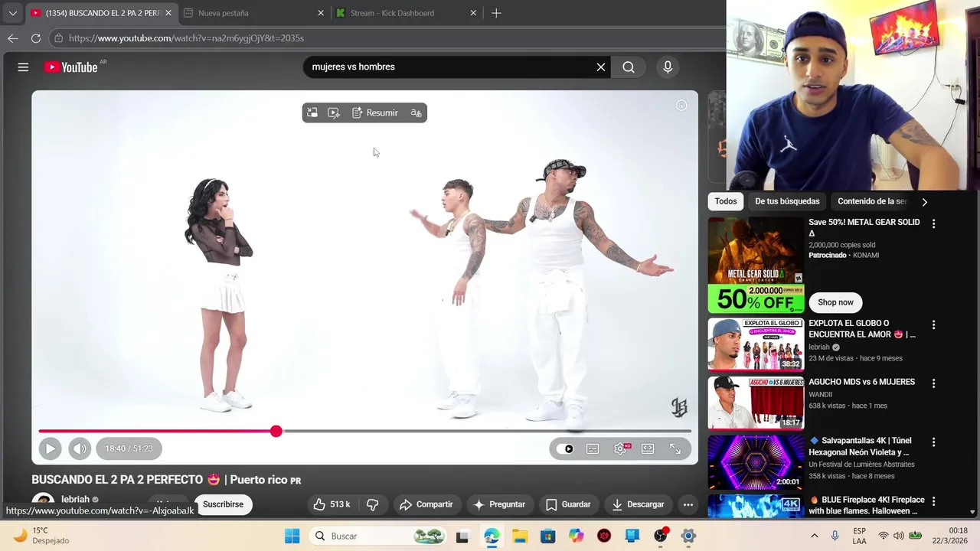
Task: Open options menu for BLUE Fireplace 4K video
Action: (x=933, y=501)
